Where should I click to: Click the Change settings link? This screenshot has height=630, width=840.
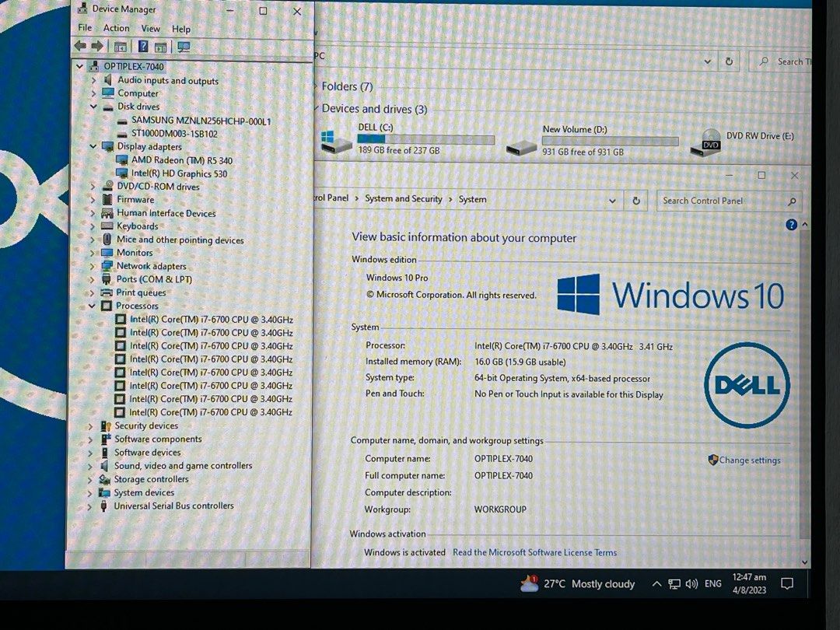[x=749, y=460]
